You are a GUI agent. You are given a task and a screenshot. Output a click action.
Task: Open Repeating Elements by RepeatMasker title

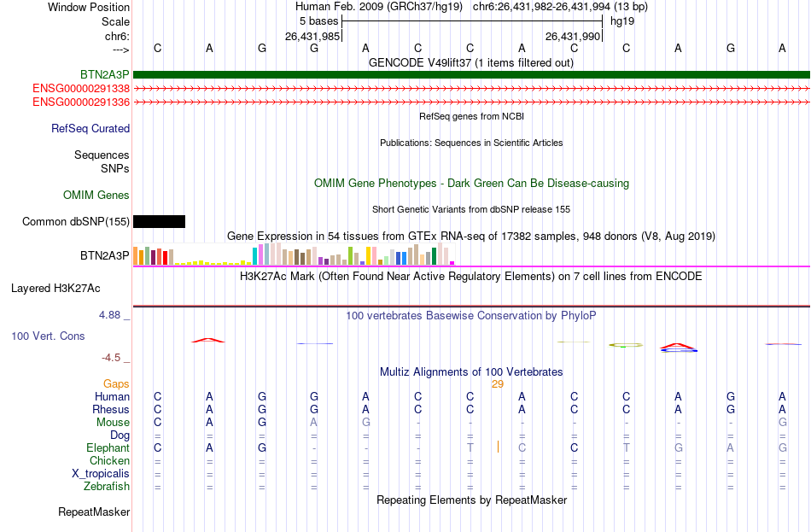[471, 500]
